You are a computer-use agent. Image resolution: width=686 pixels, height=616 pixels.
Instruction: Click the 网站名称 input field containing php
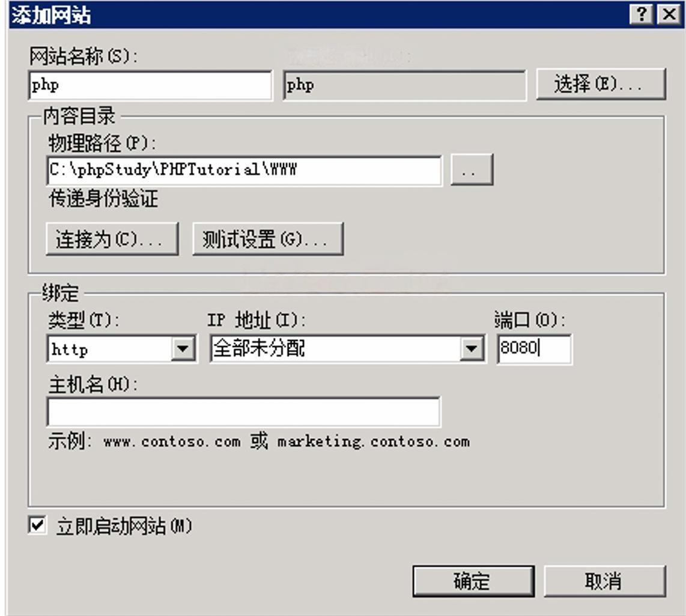(150, 85)
